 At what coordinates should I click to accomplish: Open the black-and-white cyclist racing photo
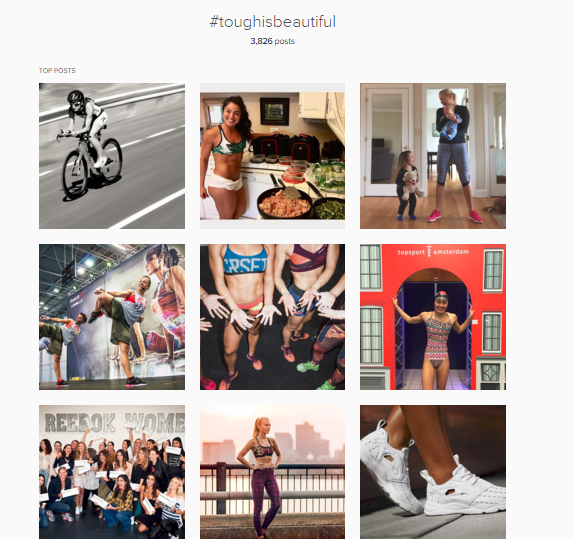tap(112, 156)
